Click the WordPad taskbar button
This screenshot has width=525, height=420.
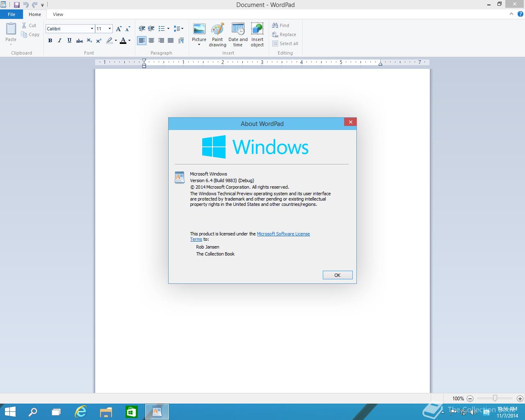point(157,412)
